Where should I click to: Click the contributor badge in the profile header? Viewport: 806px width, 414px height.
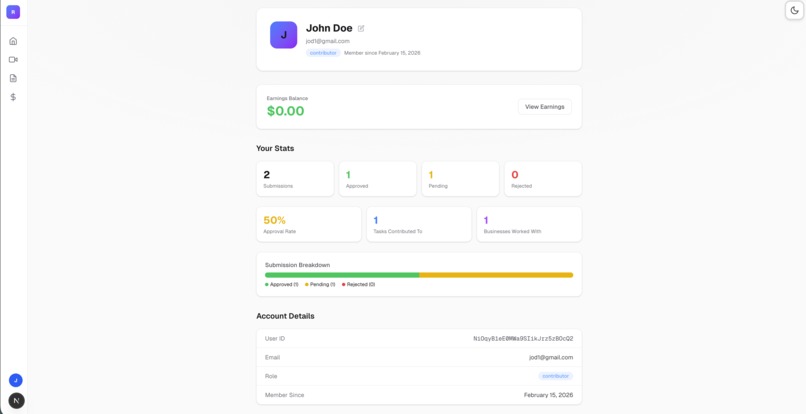323,53
